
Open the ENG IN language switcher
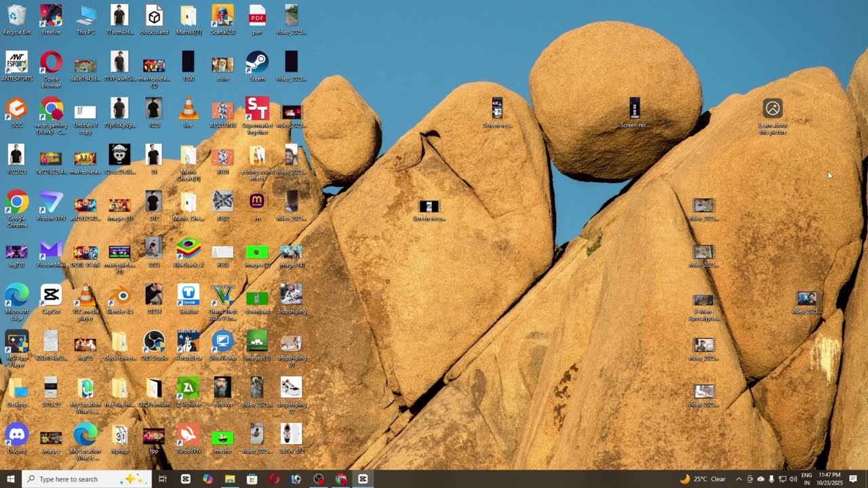pyautogui.click(x=807, y=479)
